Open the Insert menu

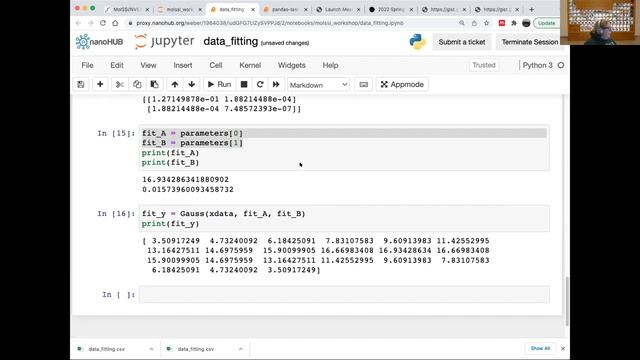click(x=183, y=65)
